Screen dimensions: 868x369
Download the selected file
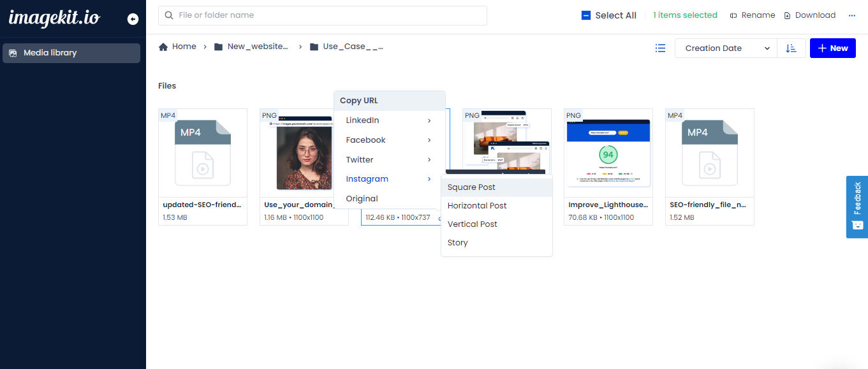tap(810, 15)
